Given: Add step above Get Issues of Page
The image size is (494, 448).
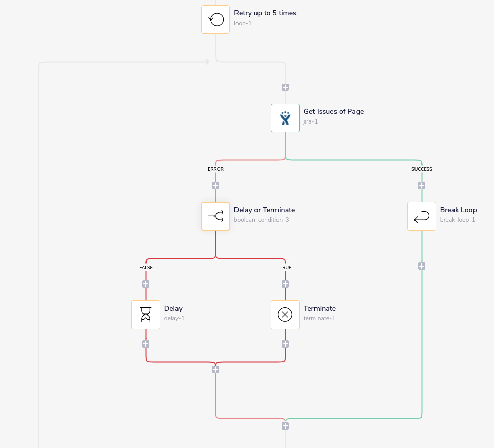Looking at the screenshot, I should coord(285,87).
